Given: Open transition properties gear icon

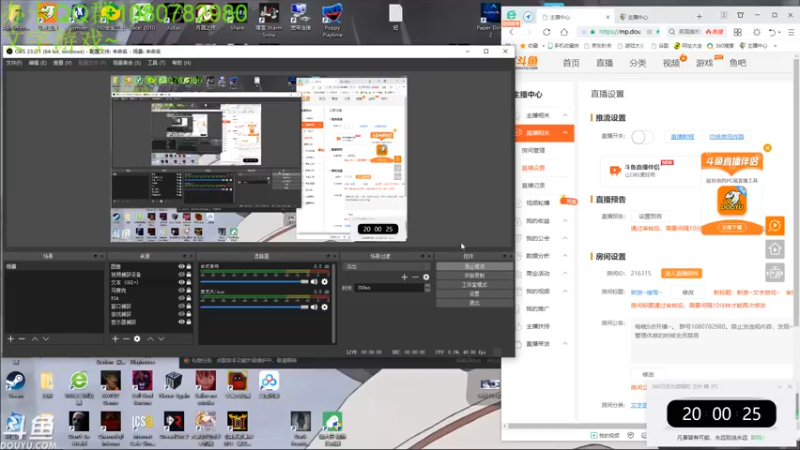Looking at the screenshot, I should (x=426, y=277).
